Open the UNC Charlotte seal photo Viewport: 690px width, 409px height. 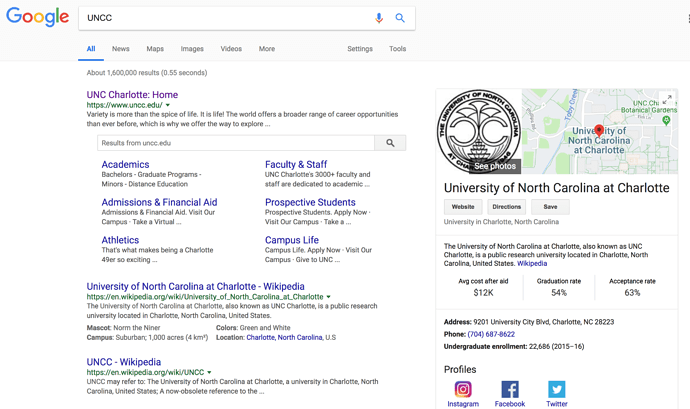[479, 131]
